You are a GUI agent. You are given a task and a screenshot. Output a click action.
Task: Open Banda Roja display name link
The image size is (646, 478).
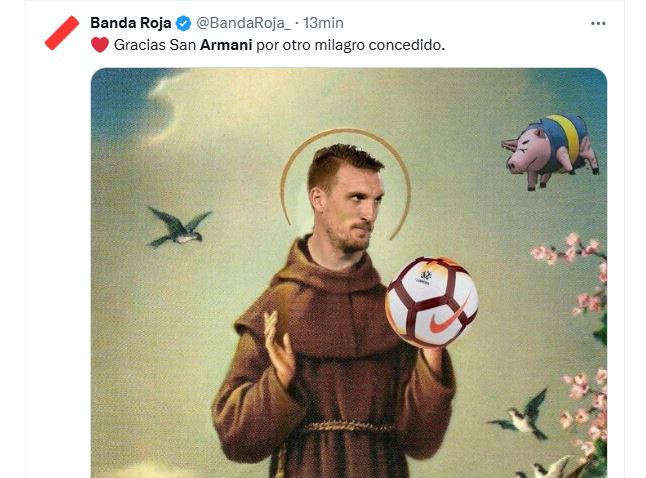tap(131, 23)
